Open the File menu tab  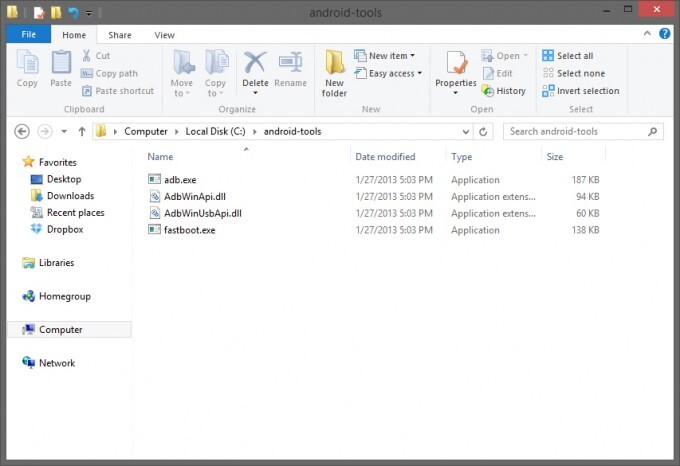point(29,35)
